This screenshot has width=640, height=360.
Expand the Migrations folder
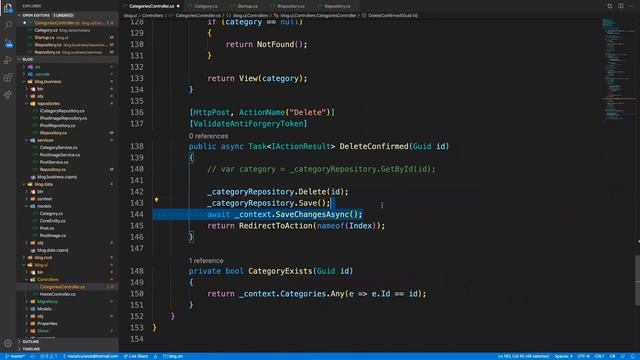point(67,302)
